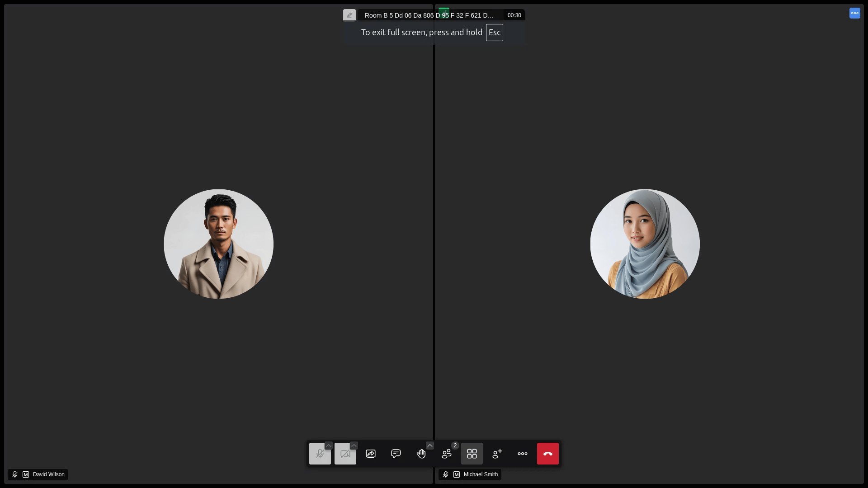Open reactions arrow above raise hand
Image resolution: width=868 pixels, height=488 pixels.
coord(430,446)
